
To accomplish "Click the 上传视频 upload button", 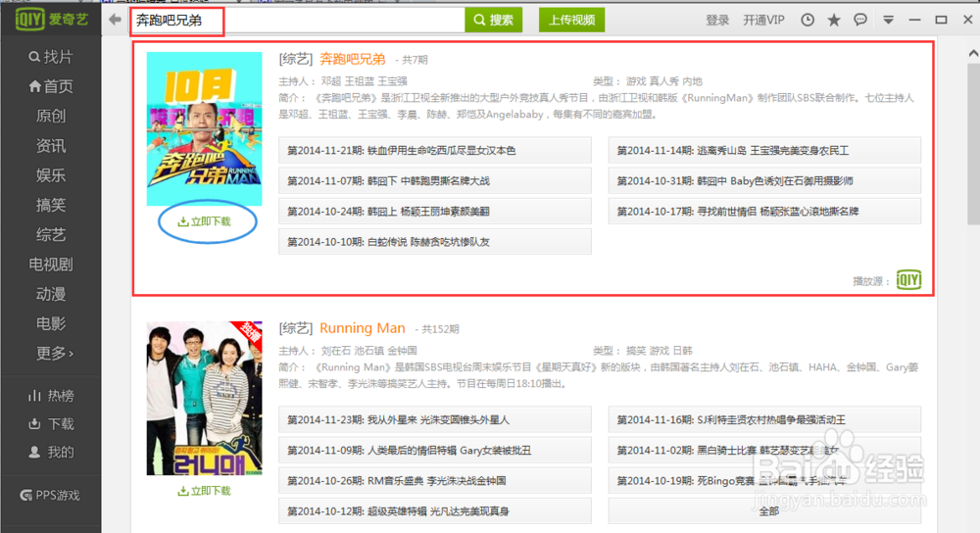I will pyautogui.click(x=572, y=20).
